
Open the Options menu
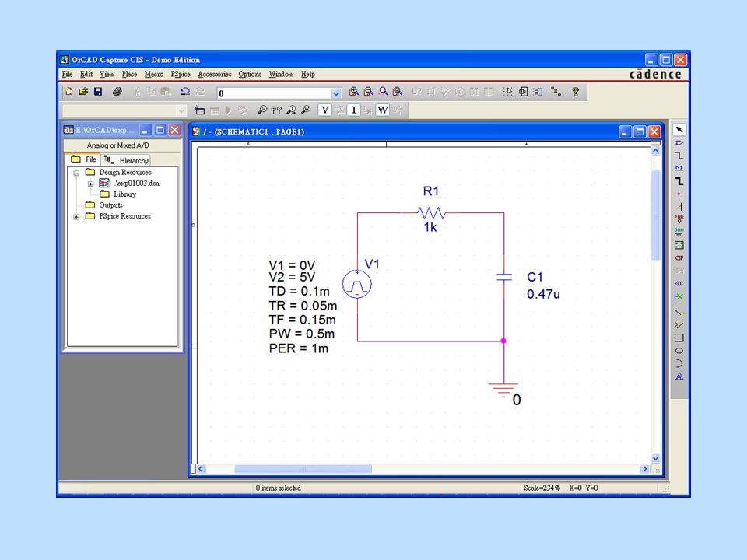pyautogui.click(x=250, y=75)
